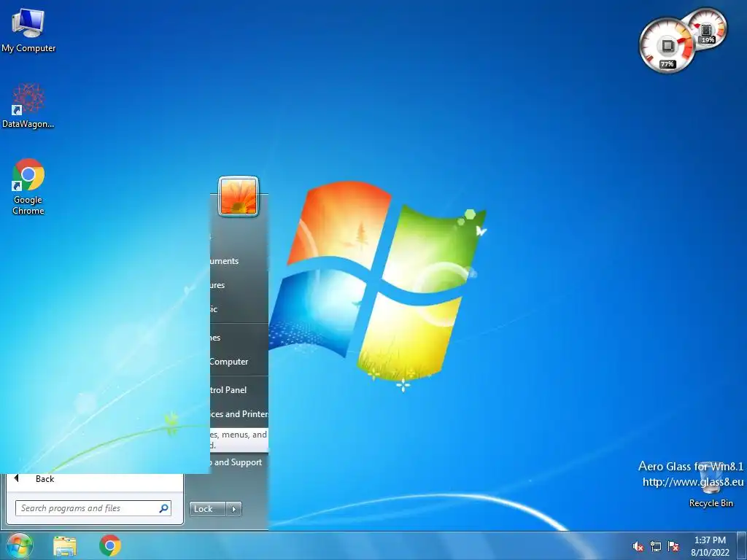747x560 pixels.
Task: Click Back in the Start menu
Action: click(44, 479)
